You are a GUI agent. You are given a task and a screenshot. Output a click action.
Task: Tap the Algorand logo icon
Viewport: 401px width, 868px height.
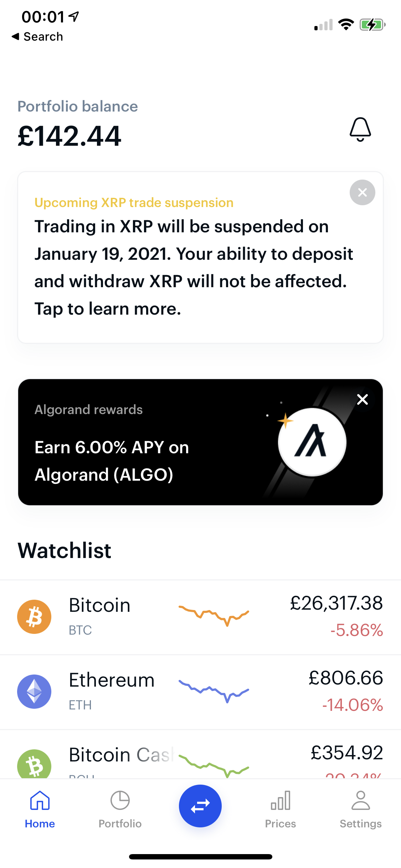312,442
